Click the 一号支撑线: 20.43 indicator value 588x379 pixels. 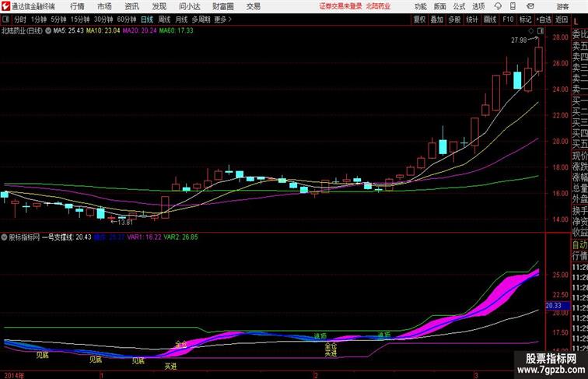click(66, 237)
